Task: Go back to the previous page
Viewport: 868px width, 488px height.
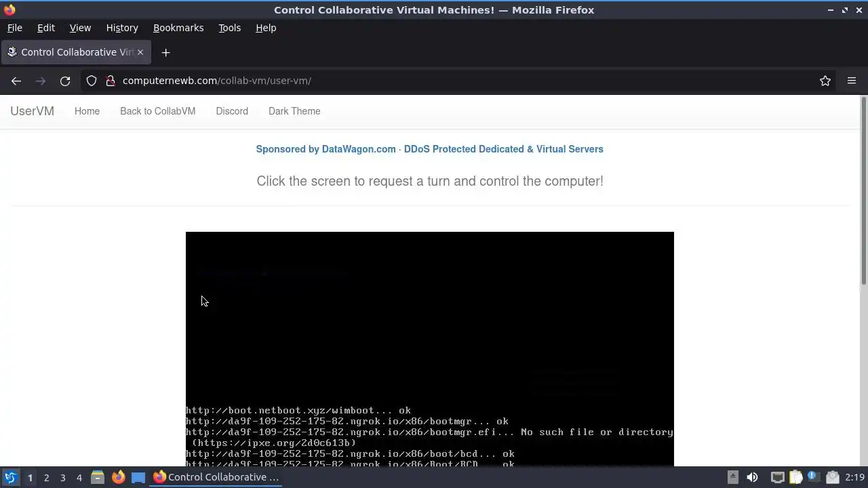Action: pos(16,81)
